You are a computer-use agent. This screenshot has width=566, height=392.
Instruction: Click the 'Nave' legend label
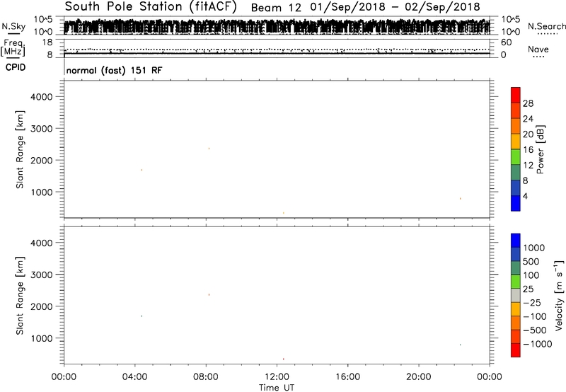coord(538,50)
